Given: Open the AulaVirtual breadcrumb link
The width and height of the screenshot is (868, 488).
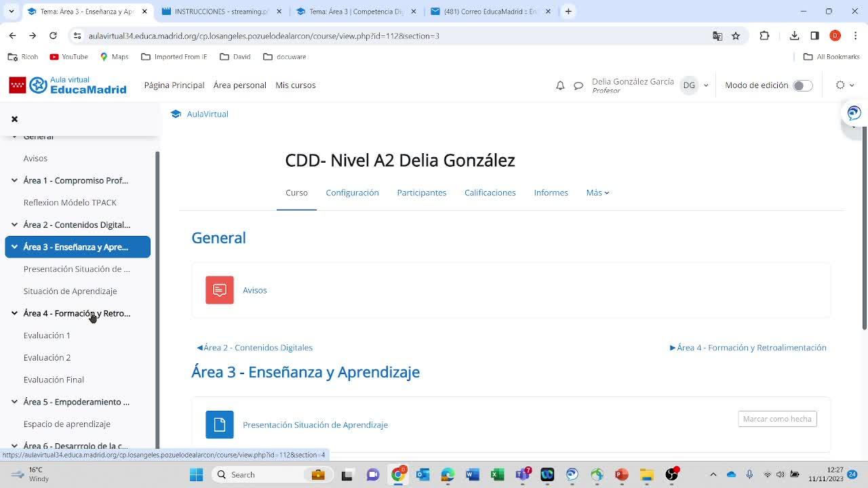Looking at the screenshot, I should [x=208, y=114].
